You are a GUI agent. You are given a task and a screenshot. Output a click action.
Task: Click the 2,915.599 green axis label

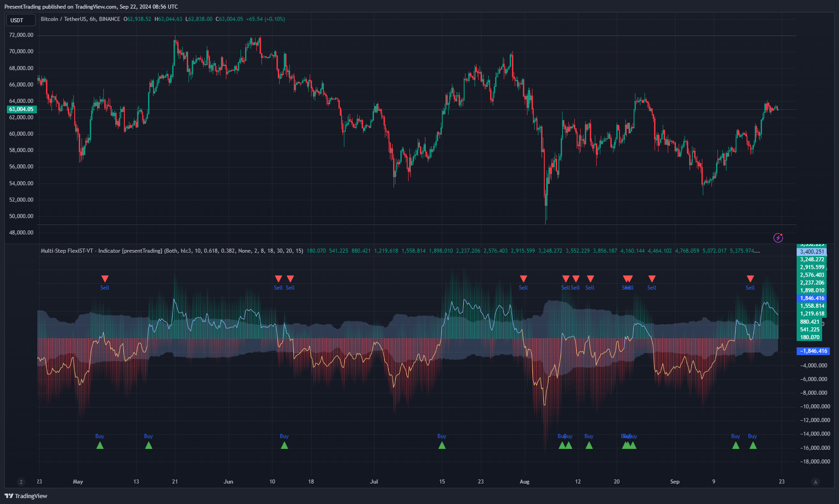(x=812, y=267)
